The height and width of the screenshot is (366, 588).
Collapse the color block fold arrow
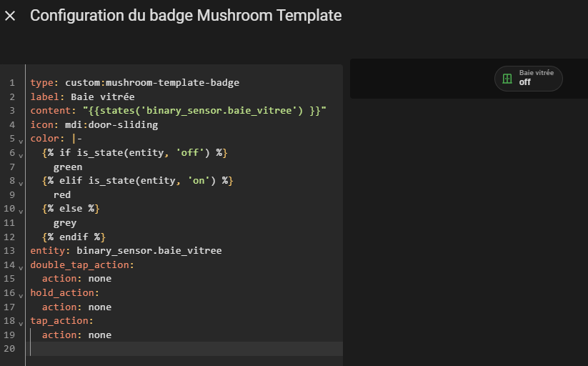pos(21,142)
